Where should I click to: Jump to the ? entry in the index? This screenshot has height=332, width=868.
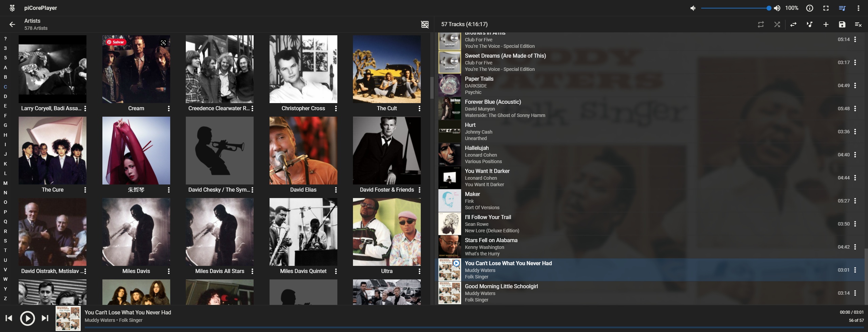click(5, 39)
